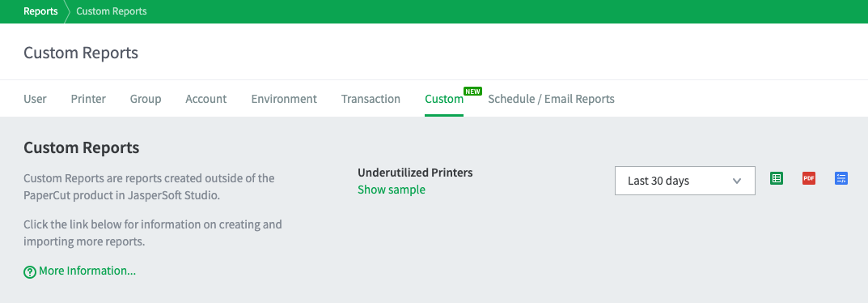Image resolution: width=868 pixels, height=303 pixels.
Task: Open the report in blue HTML format
Action: click(841, 178)
